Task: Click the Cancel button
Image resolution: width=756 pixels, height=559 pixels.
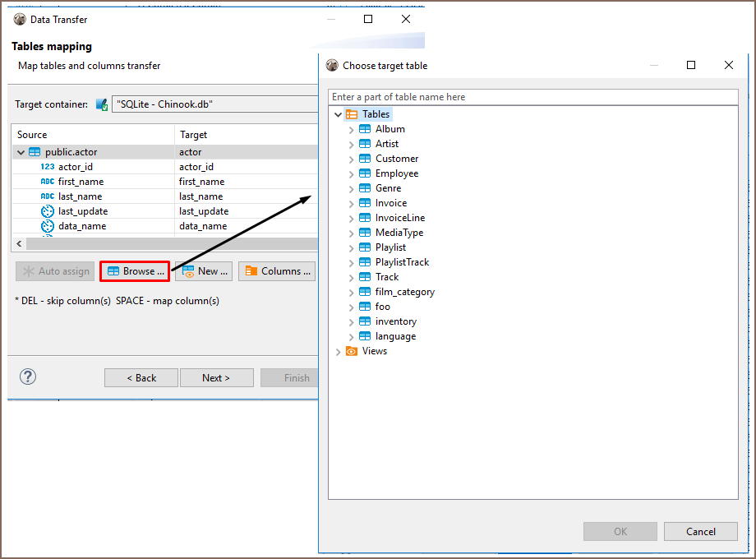Action: (700, 531)
